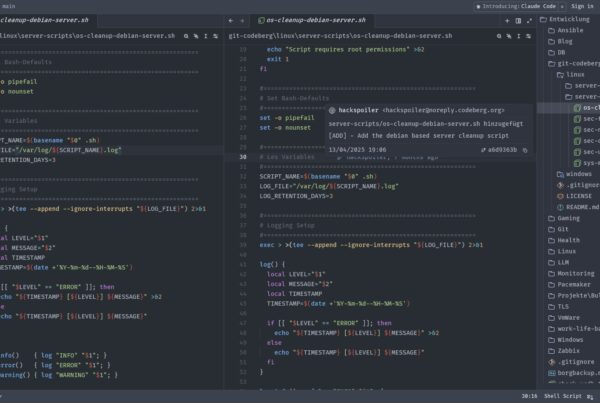
Task: Split the right editor pane
Action: click(518, 21)
